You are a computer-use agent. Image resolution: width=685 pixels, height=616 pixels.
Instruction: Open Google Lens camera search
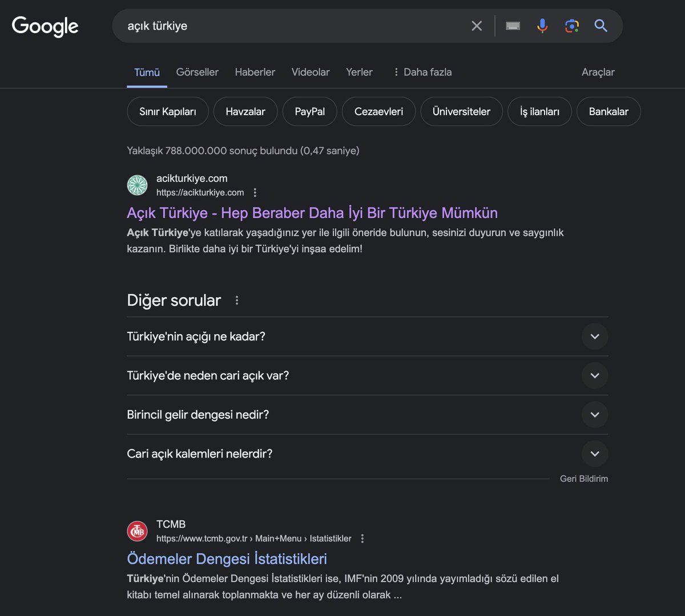(571, 26)
